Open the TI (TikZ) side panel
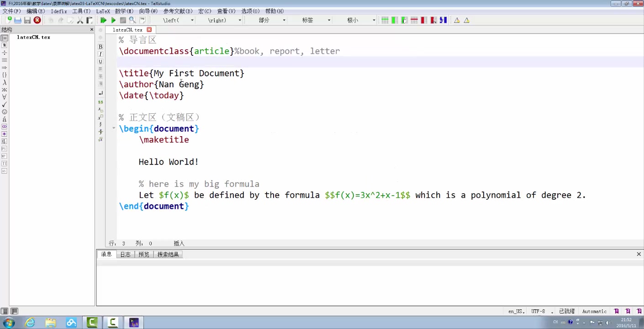This screenshot has width=644, height=329. (4, 163)
